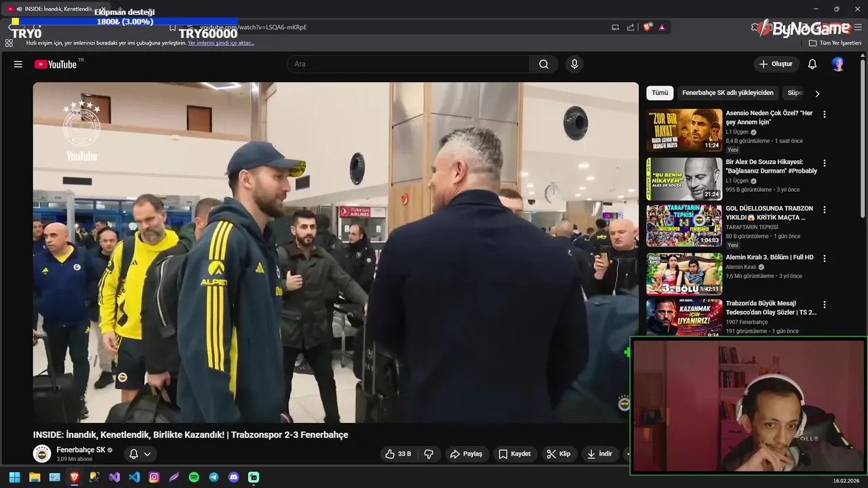Image resolution: width=868 pixels, height=488 pixels.
Task: Open the YouTube account avatar menu
Action: click(x=839, y=64)
